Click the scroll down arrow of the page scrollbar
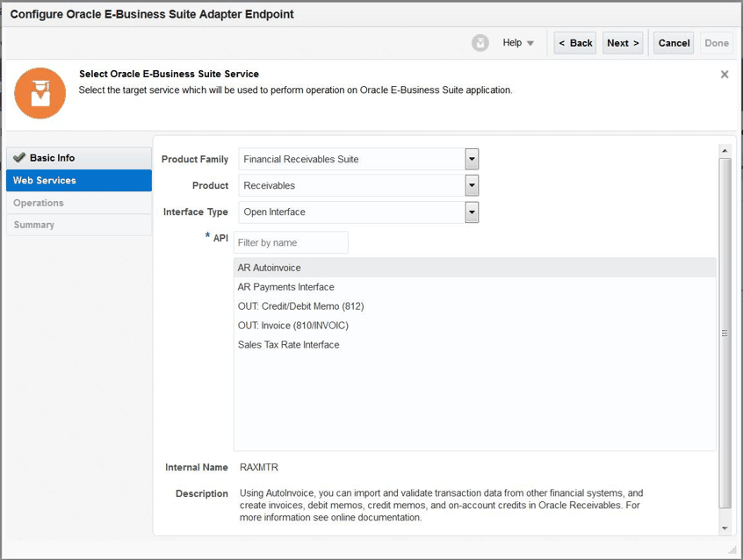The image size is (743, 560). (x=725, y=528)
